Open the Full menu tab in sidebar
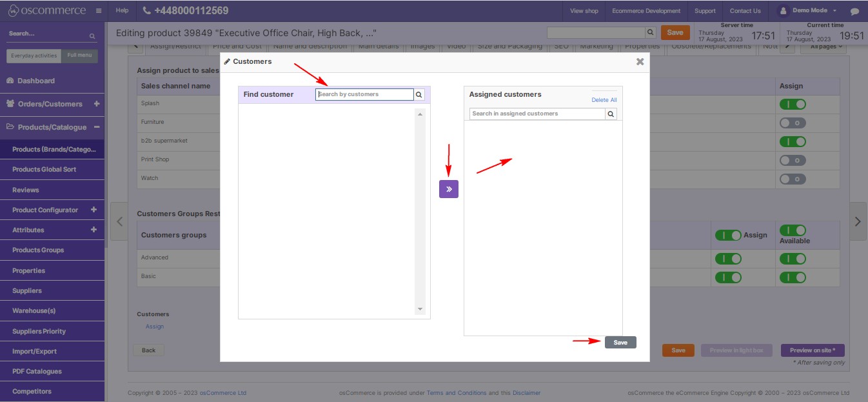 [79, 55]
